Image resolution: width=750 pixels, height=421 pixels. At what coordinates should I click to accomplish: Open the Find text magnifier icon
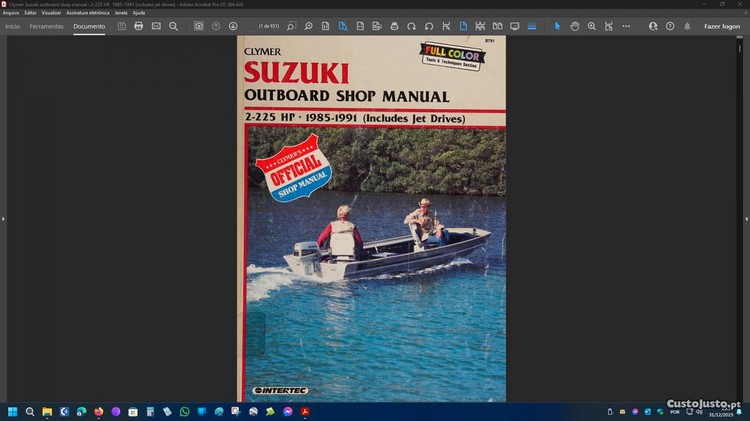tap(173, 26)
